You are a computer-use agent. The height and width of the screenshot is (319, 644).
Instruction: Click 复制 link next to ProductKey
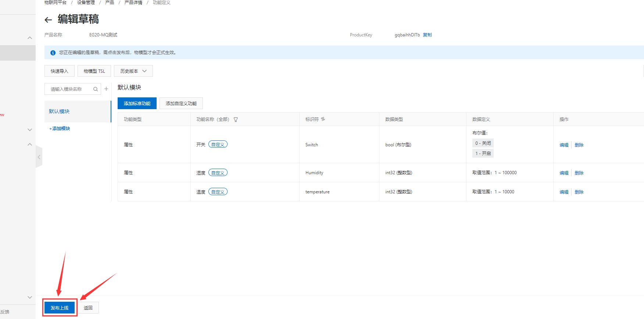coord(427,35)
